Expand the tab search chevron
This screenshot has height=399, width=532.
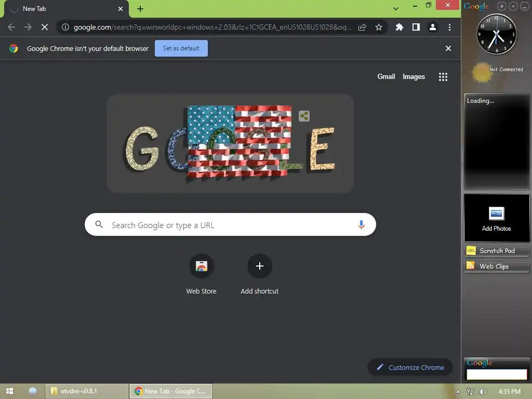(395, 8)
